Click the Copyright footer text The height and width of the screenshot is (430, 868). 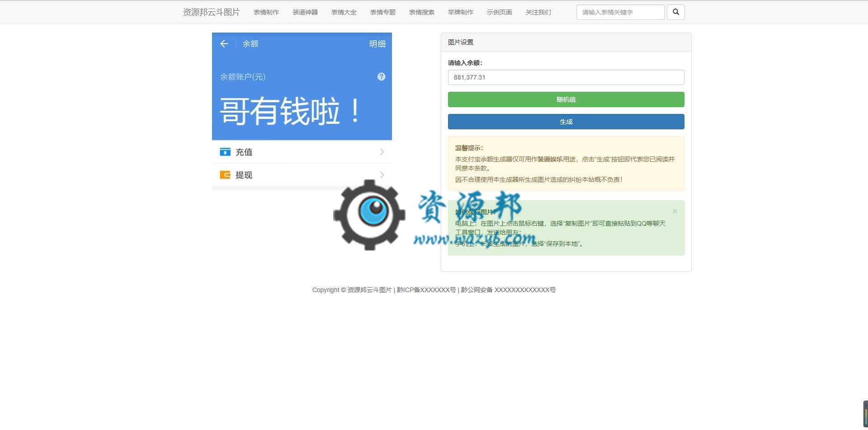point(434,290)
